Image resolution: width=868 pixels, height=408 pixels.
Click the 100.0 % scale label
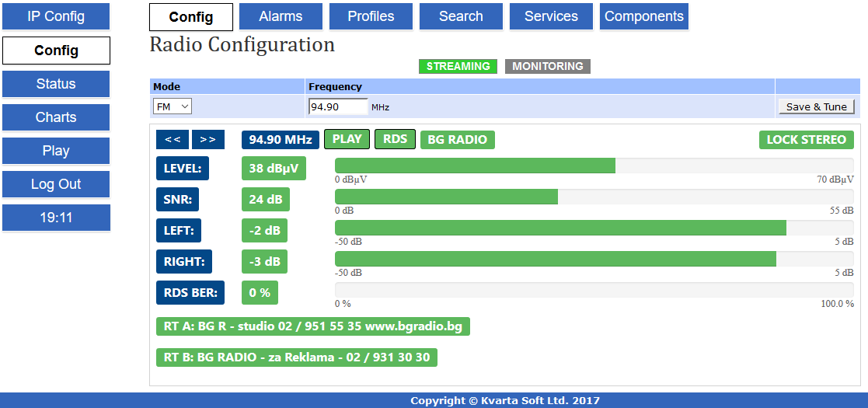(x=838, y=303)
